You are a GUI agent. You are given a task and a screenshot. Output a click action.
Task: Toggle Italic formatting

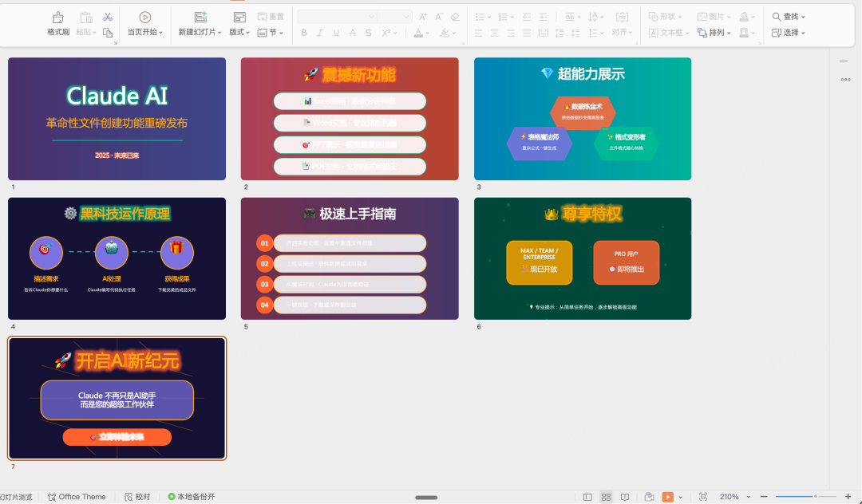tap(320, 33)
